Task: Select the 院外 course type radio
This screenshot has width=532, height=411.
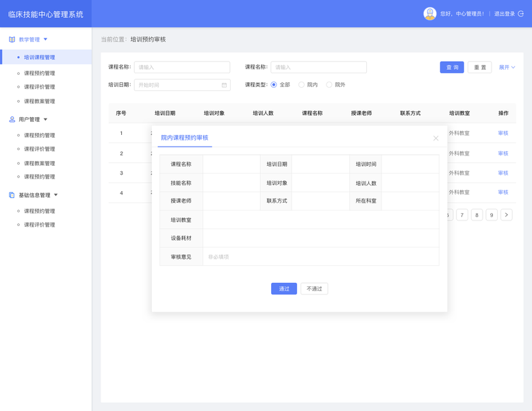Action: tap(329, 85)
